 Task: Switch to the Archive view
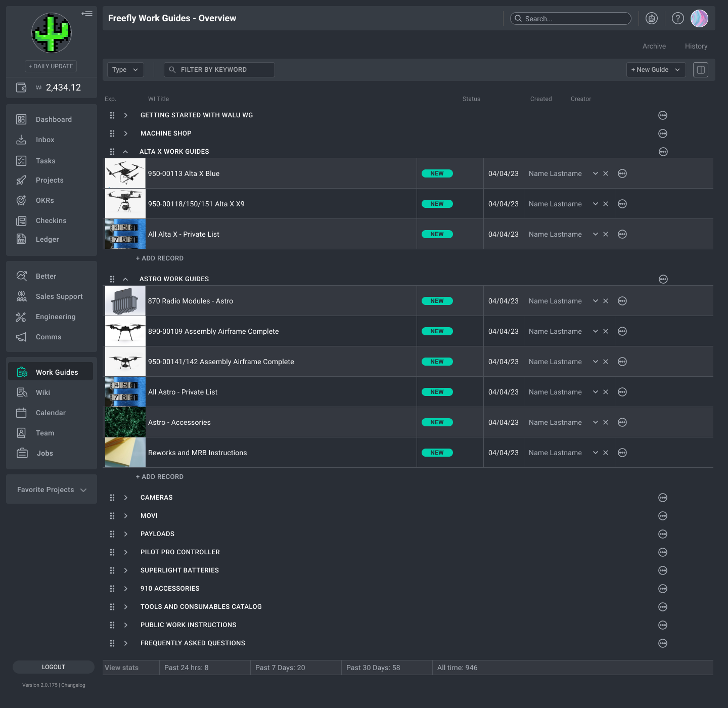(654, 46)
